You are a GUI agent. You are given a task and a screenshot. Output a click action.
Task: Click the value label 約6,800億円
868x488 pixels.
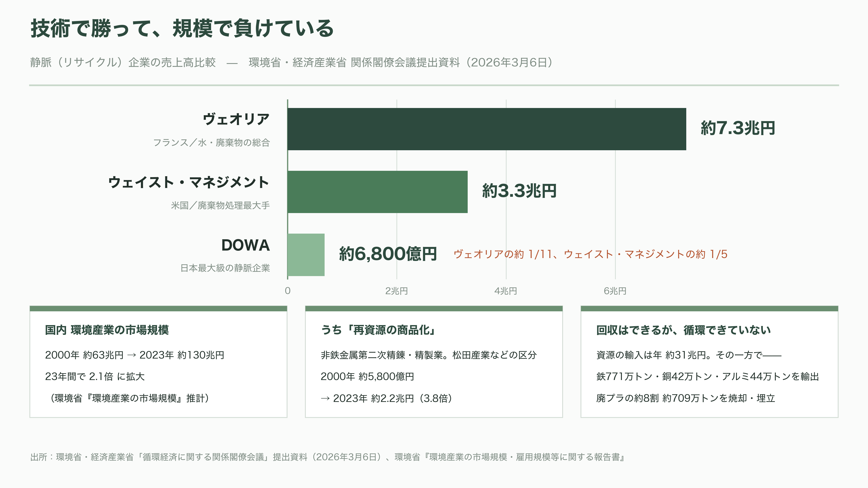(x=388, y=254)
